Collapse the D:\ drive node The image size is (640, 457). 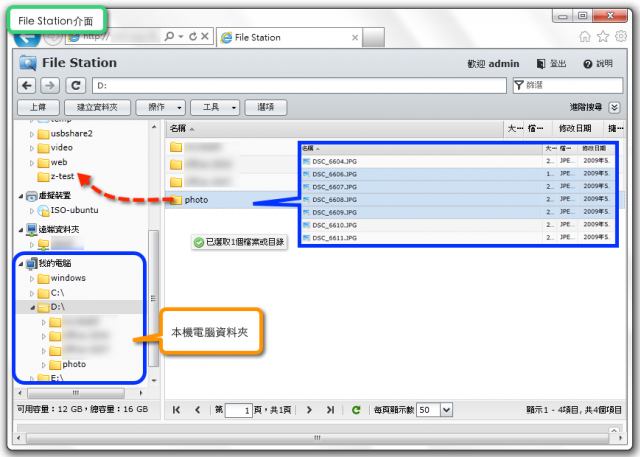[32, 308]
